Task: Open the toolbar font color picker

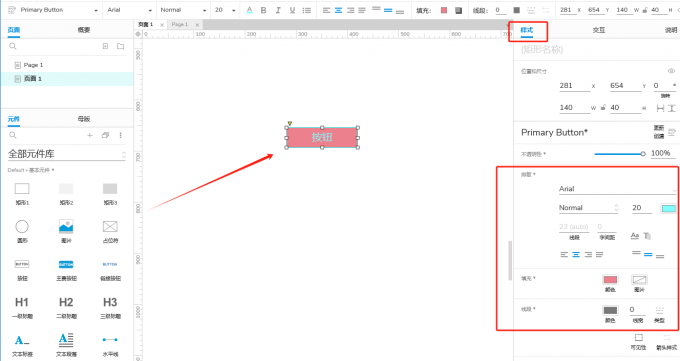Action: (249, 10)
